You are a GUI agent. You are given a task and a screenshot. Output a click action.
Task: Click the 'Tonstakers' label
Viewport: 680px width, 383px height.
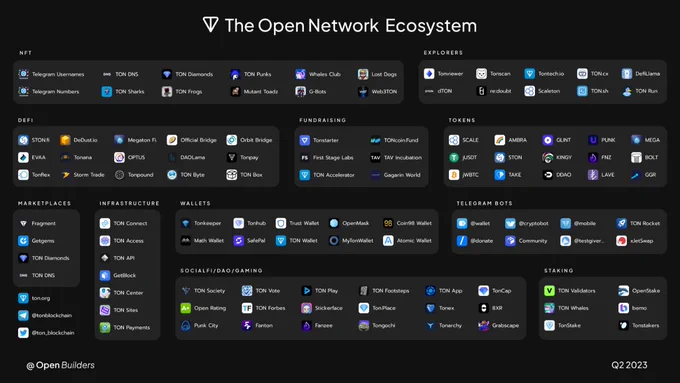645,325
